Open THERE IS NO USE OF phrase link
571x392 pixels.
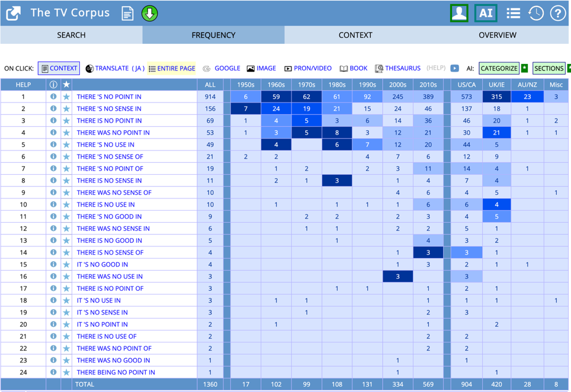[x=107, y=336]
